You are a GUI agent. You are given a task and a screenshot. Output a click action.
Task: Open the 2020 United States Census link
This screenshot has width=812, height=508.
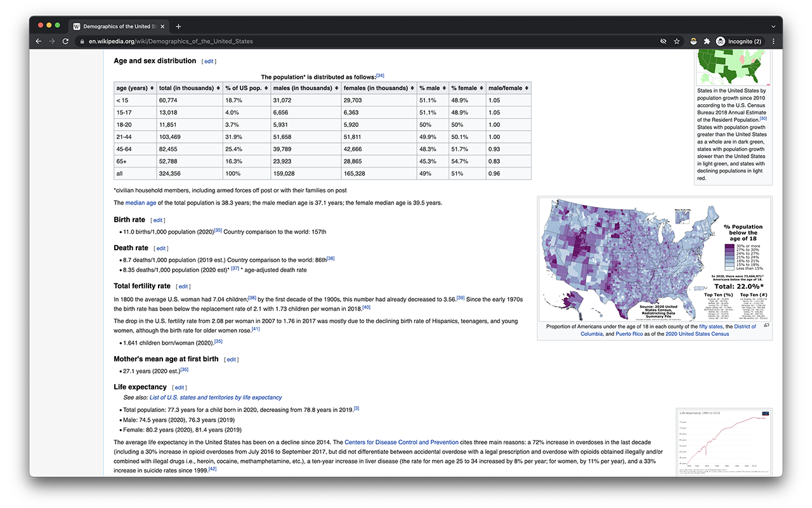click(x=697, y=334)
